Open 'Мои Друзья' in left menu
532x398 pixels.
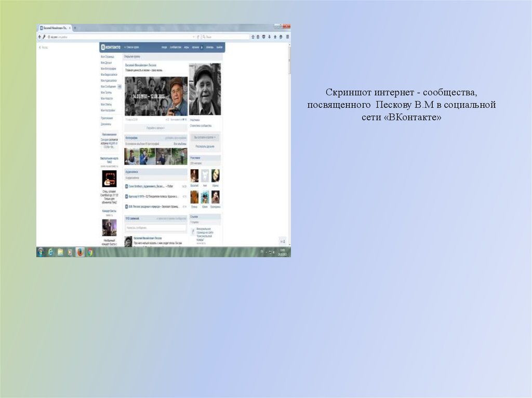(106, 63)
